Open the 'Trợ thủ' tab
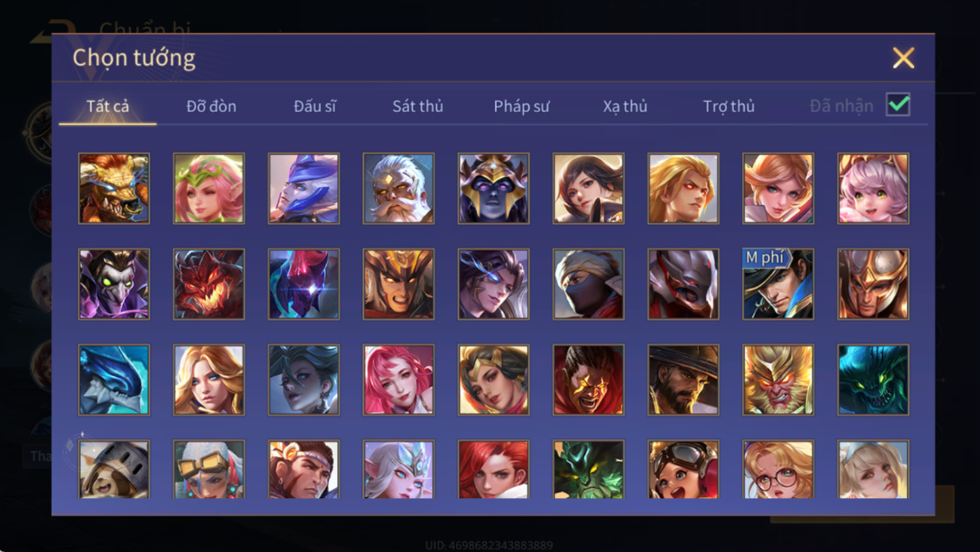The width and height of the screenshot is (980, 552). click(x=729, y=106)
